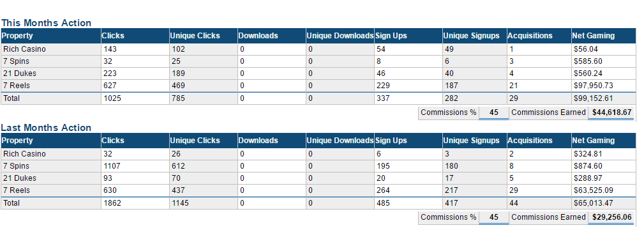Viewport: 644px width, 230px height.
Task: Click the 1025 total clicks cell
Action: [135, 99]
